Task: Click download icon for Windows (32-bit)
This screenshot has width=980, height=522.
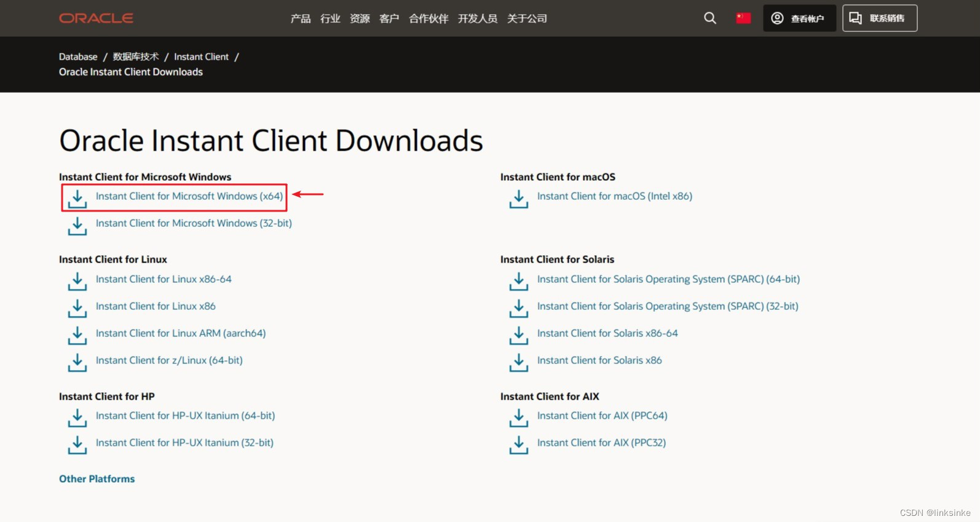Action: tap(77, 226)
